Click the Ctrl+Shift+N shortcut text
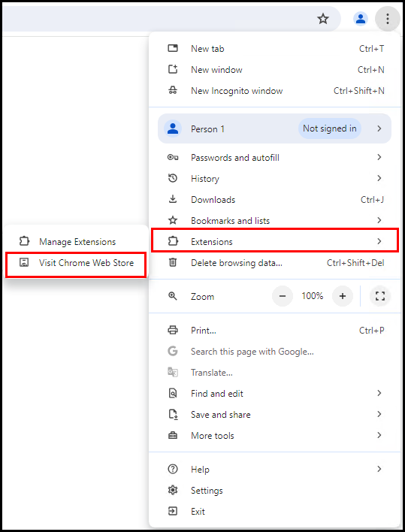 tap(359, 91)
